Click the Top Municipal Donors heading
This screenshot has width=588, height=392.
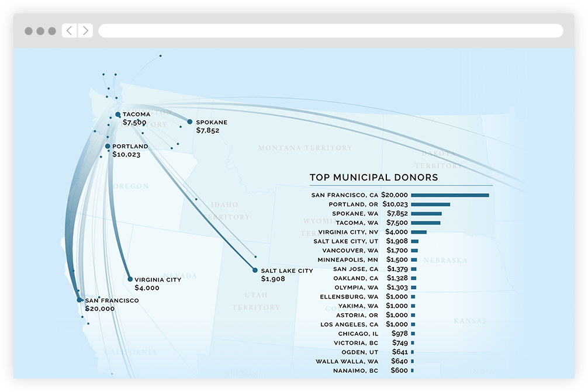(x=373, y=177)
